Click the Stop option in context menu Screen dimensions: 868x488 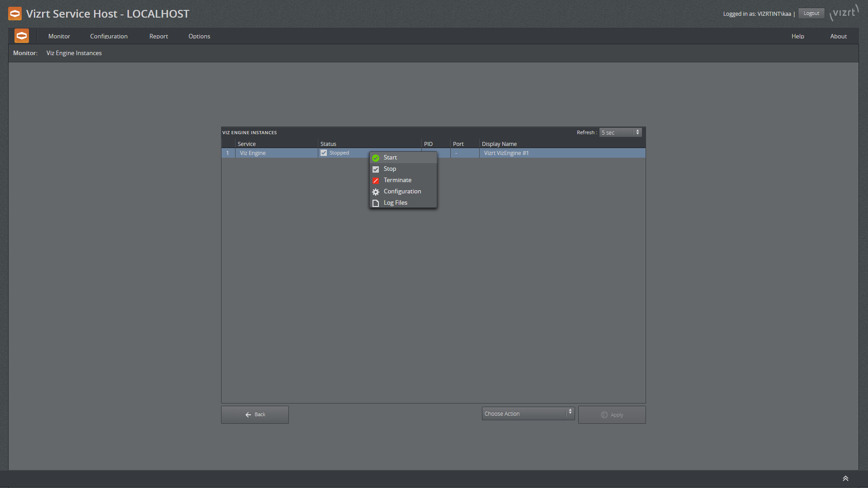point(389,169)
